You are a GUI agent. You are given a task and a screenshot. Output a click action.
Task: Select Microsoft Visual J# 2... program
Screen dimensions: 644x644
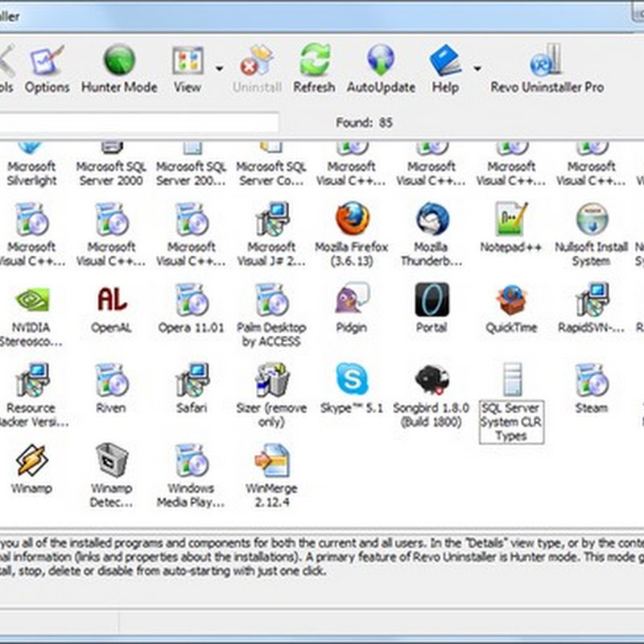coord(271,234)
